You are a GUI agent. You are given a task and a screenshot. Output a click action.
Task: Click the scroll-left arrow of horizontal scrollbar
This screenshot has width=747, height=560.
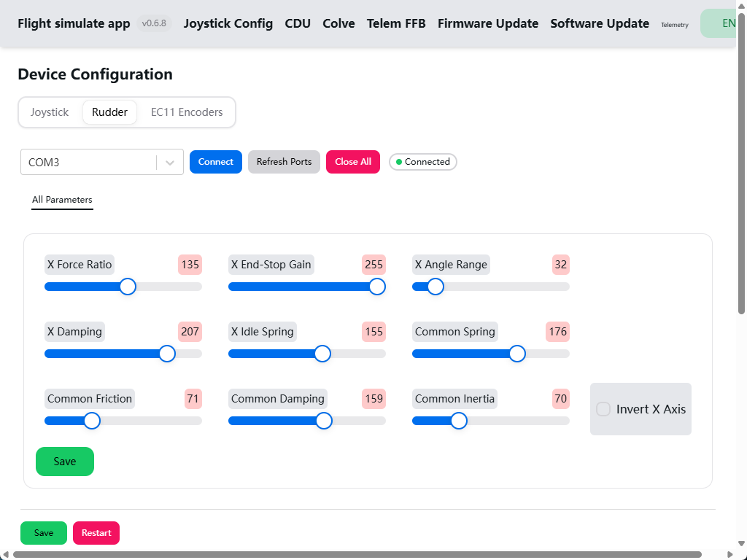click(6, 554)
